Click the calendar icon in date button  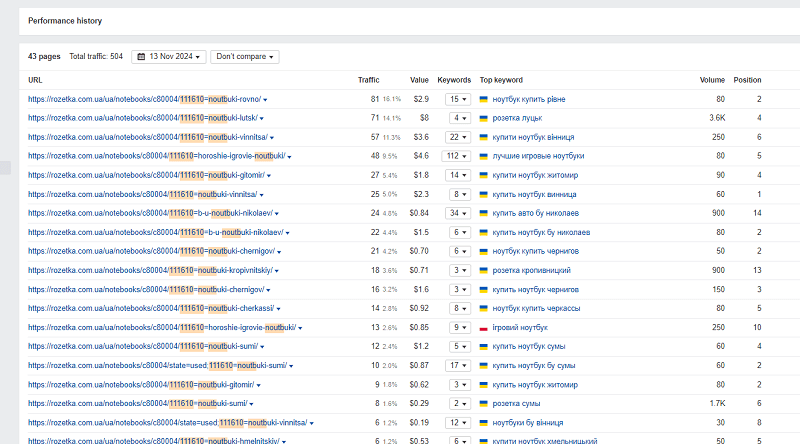tap(141, 57)
